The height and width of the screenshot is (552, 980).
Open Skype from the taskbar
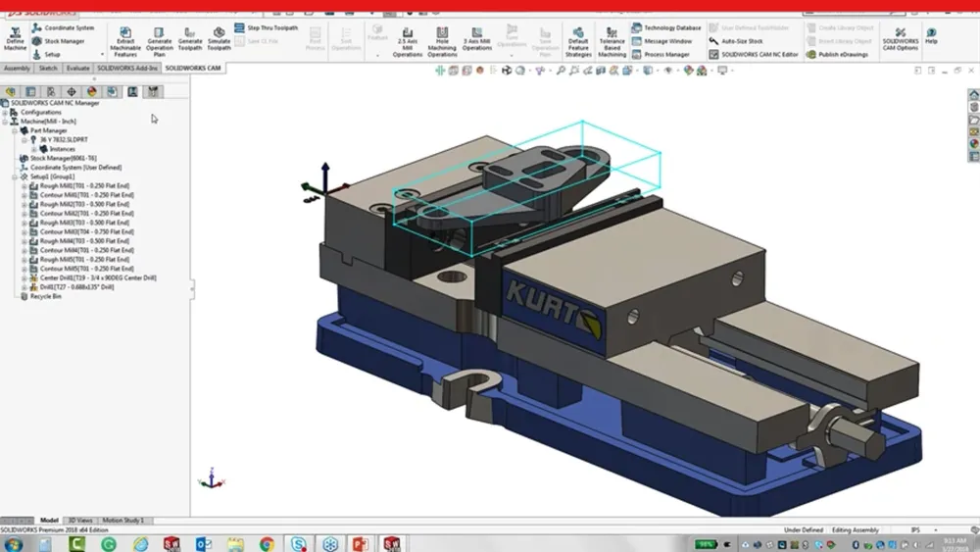[x=299, y=544]
